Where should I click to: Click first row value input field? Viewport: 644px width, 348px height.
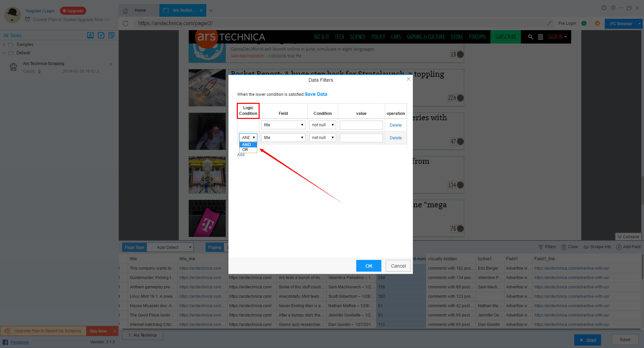tap(361, 125)
